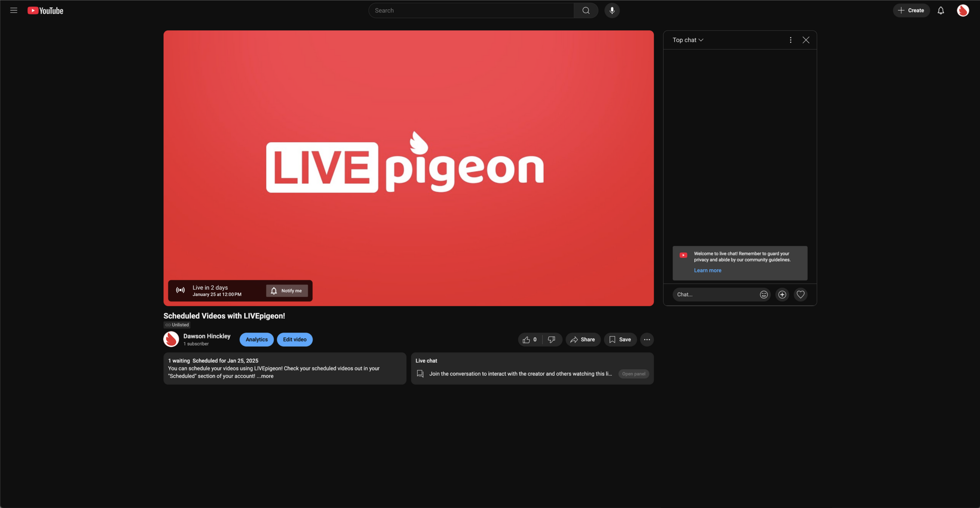Open the chat emoji picker
The width and height of the screenshot is (980, 508).
pyautogui.click(x=764, y=294)
